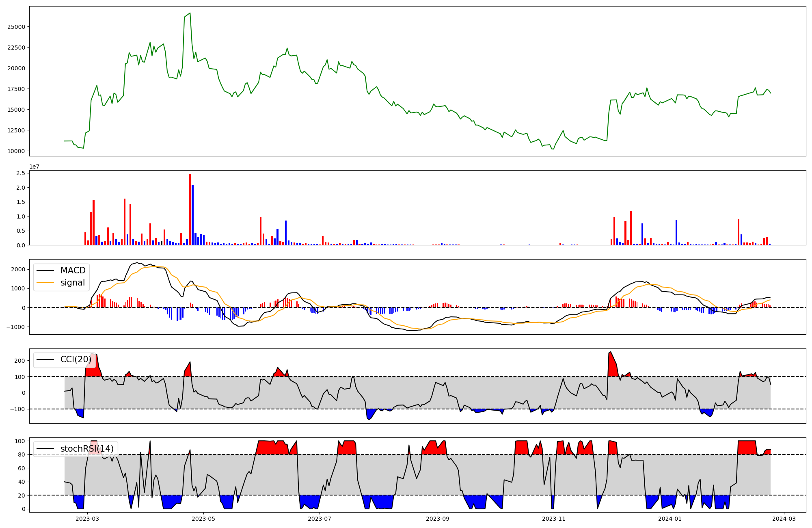Click the MACD legend label
This screenshot has width=812, height=528.
pos(73,270)
